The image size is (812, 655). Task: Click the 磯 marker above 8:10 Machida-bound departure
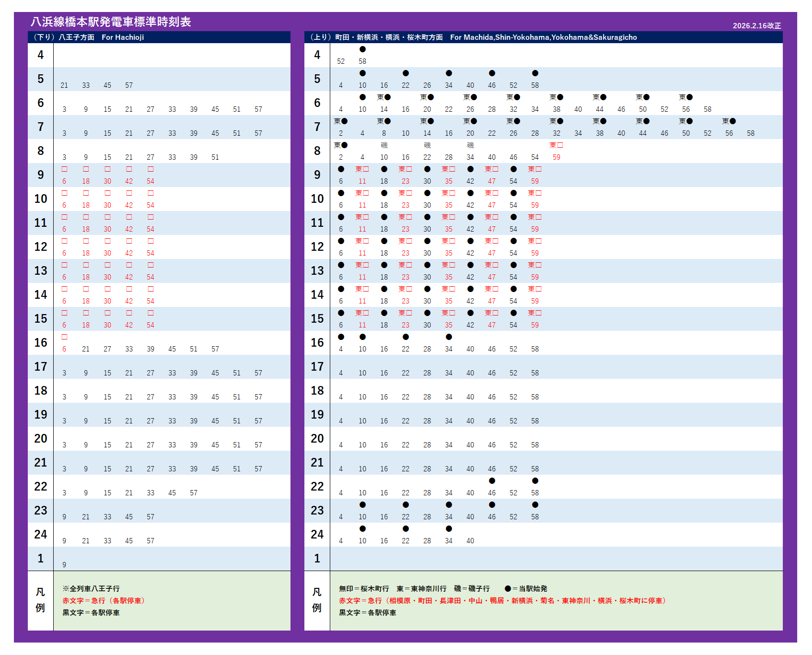click(x=384, y=145)
